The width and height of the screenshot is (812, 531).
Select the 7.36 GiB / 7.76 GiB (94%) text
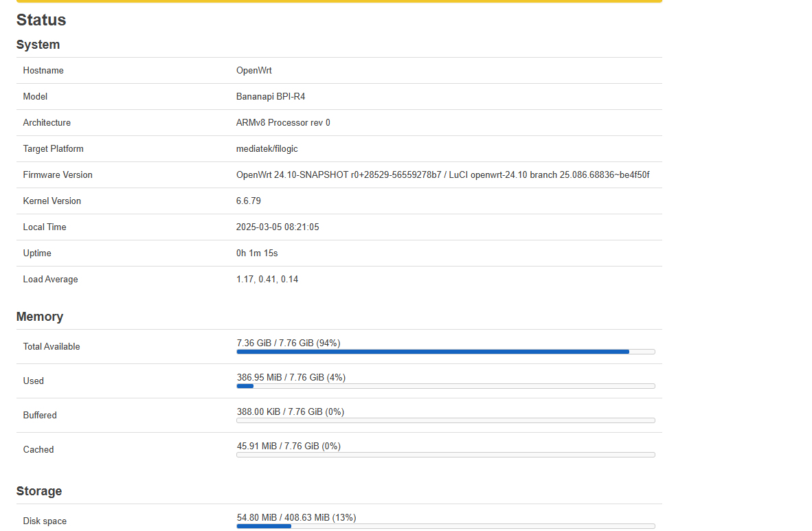point(289,343)
